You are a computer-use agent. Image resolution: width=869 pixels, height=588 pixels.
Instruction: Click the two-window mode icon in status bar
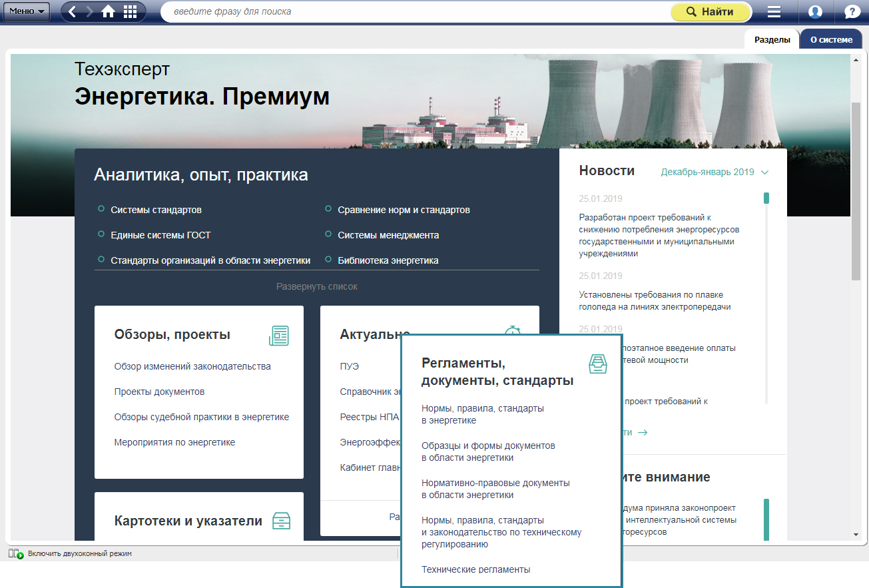[x=16, y=553]
